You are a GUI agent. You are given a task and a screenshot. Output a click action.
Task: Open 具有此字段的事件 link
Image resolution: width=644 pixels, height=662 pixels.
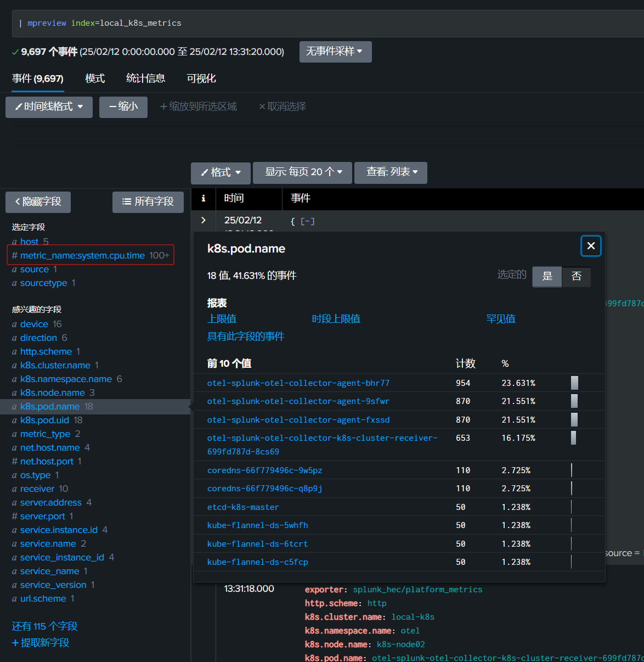(246, 336)
